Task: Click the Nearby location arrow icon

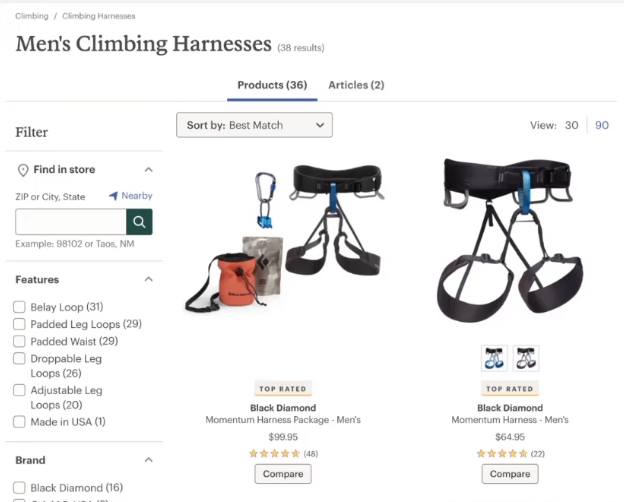Action: [113, 196]
